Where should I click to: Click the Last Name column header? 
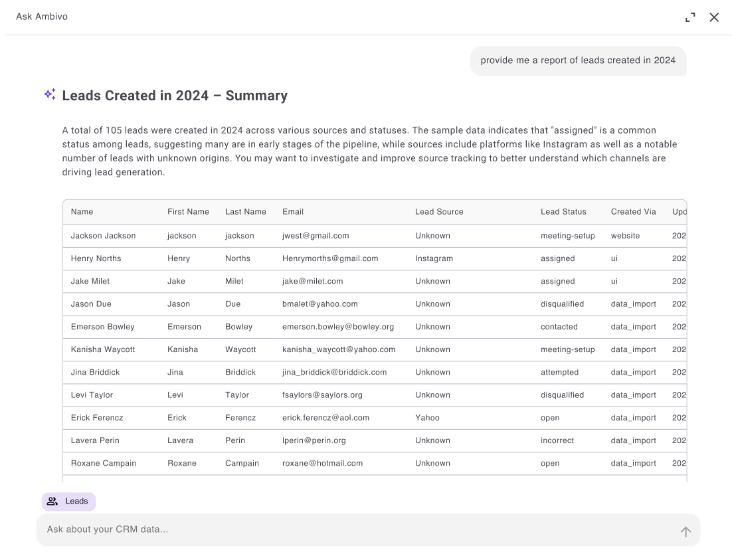[246, 211]
